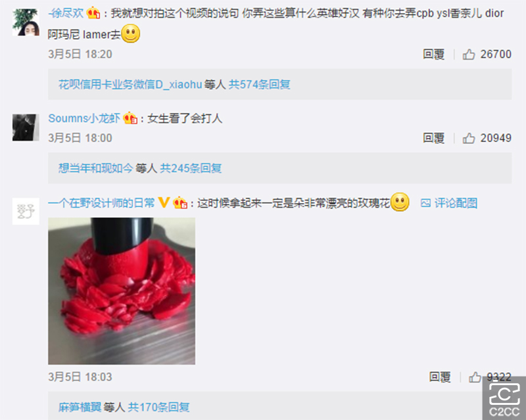The image size is (526, 420).
Task: Click the 评论配图 picture icon
Action: [425, 203]
